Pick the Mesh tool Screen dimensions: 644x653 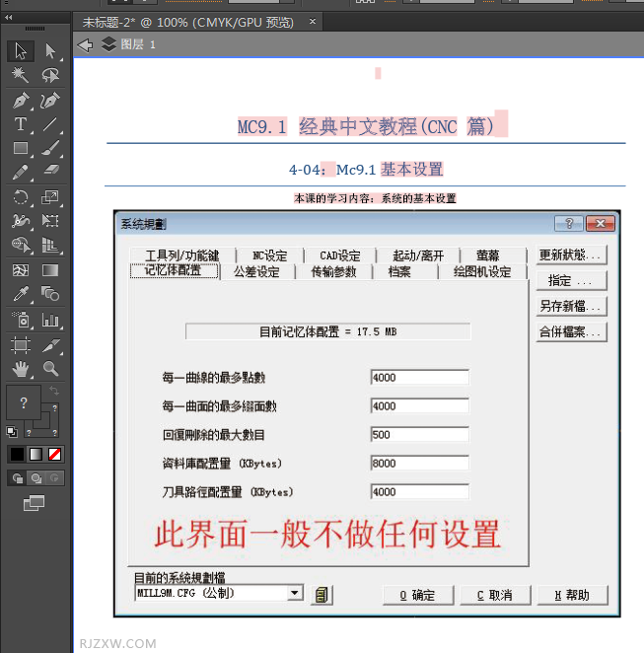click(21, 270)
